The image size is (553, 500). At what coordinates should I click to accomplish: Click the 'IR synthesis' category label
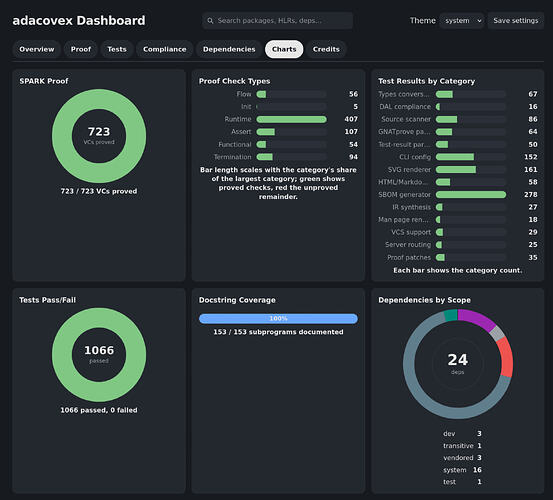tap(411, 207)
